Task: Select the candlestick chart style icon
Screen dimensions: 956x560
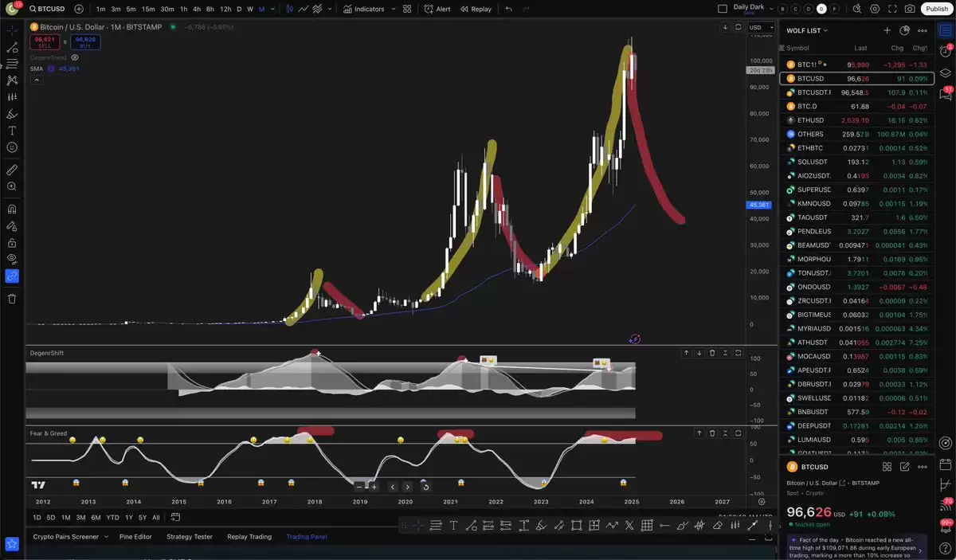Action: (290, 9)
